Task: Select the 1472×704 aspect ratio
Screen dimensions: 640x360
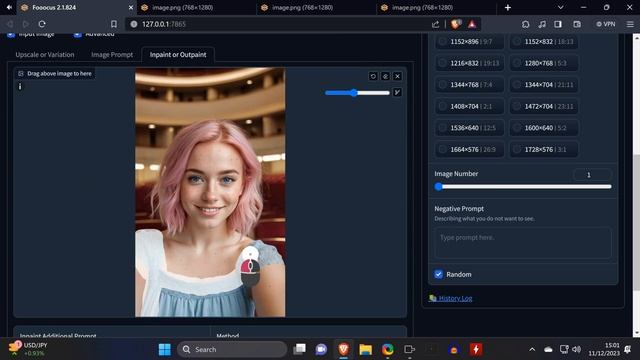Action: pos(544,107)
